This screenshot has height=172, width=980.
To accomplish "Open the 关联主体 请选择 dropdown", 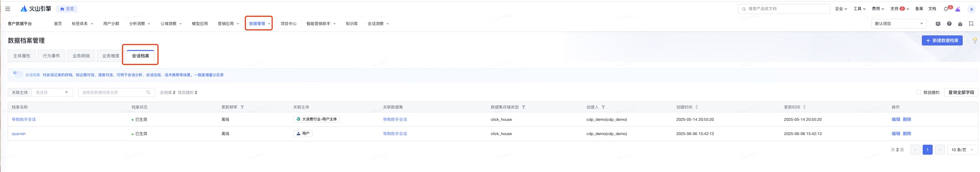I will click(52, 92).
